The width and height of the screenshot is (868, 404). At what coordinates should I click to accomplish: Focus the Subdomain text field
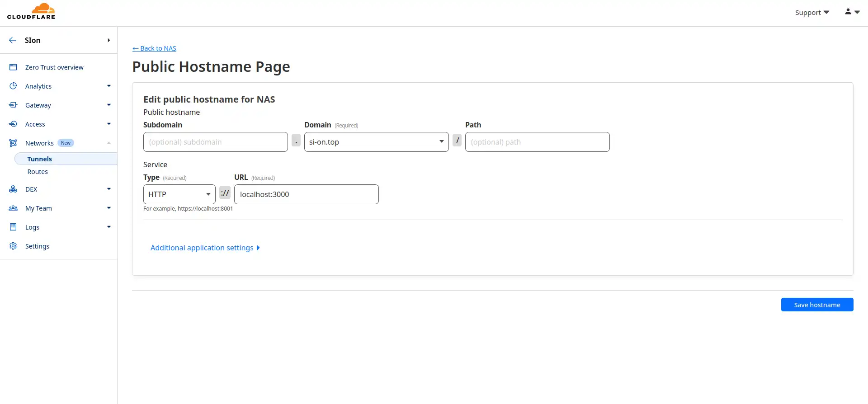[215, 142]
